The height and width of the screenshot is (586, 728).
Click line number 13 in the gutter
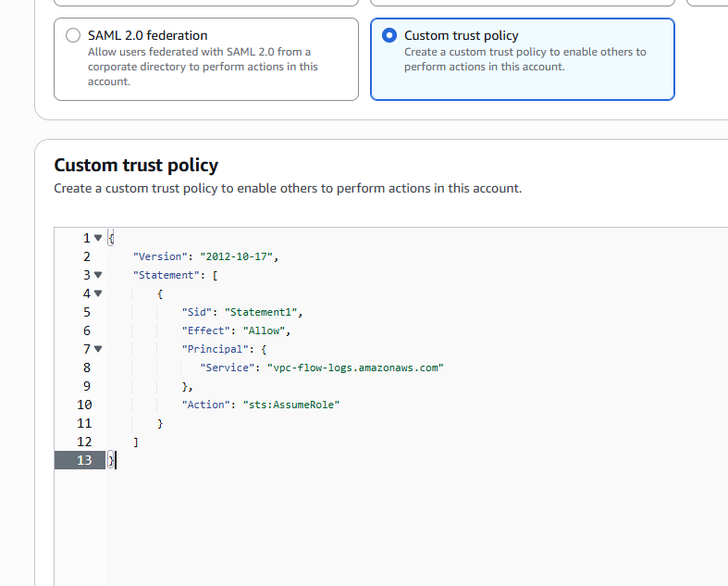click(84, 460)
